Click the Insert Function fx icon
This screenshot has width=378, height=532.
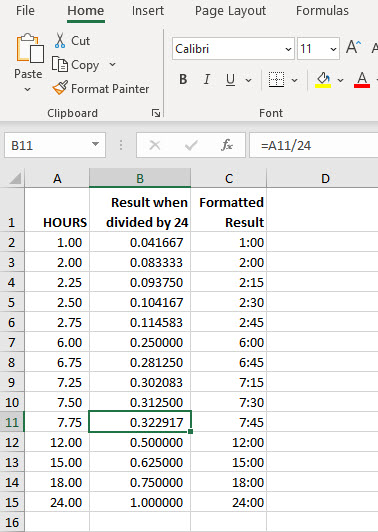(227, 145)
